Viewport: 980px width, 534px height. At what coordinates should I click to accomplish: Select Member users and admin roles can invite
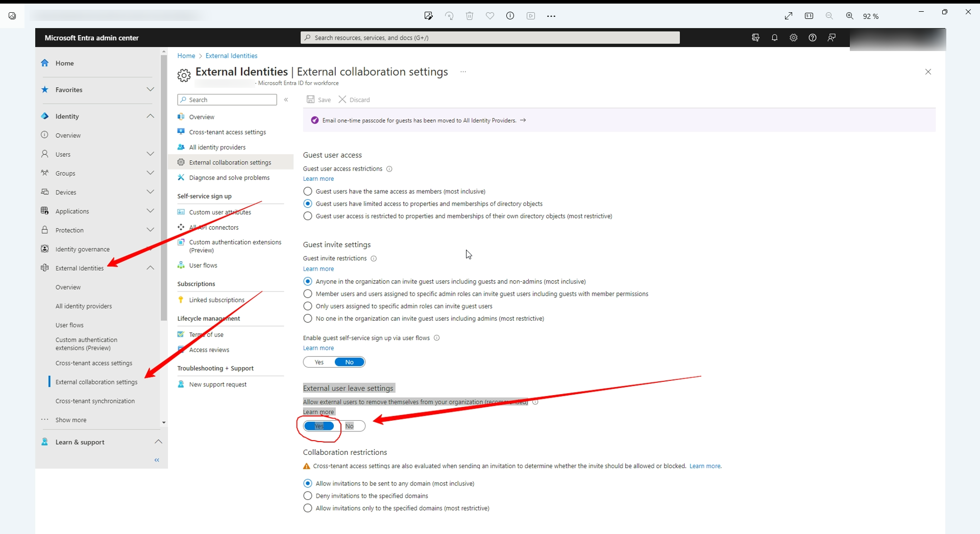click(x=308, y=294)
